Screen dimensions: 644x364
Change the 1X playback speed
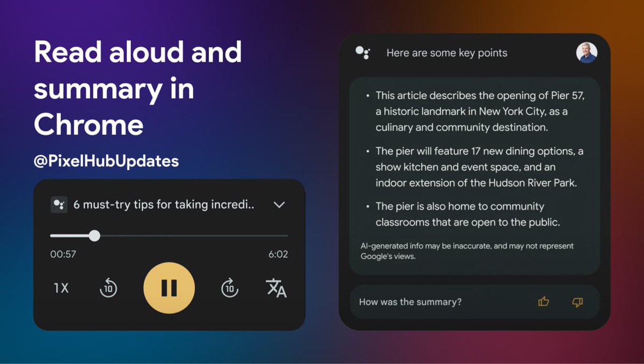61,288
